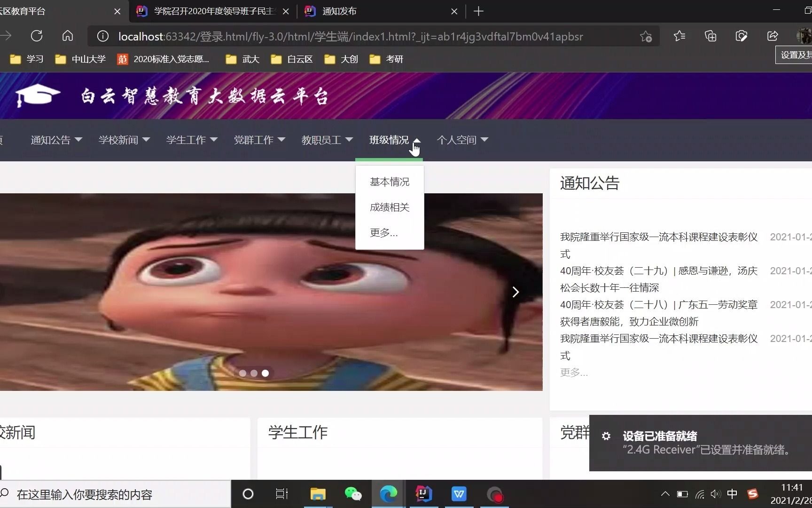Viewport: 812px width, 508px height.
Task: Open site information icon in address bar
Action: click(102, 36)
